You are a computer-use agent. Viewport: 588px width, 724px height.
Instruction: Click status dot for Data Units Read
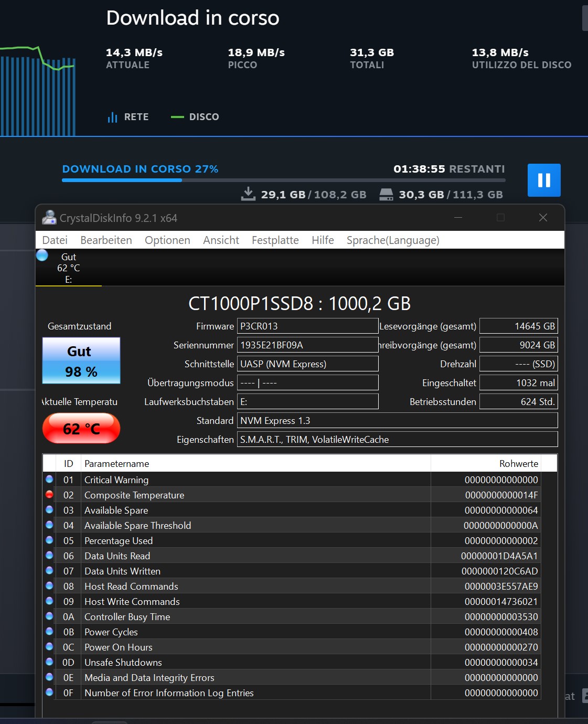(49, 555)
